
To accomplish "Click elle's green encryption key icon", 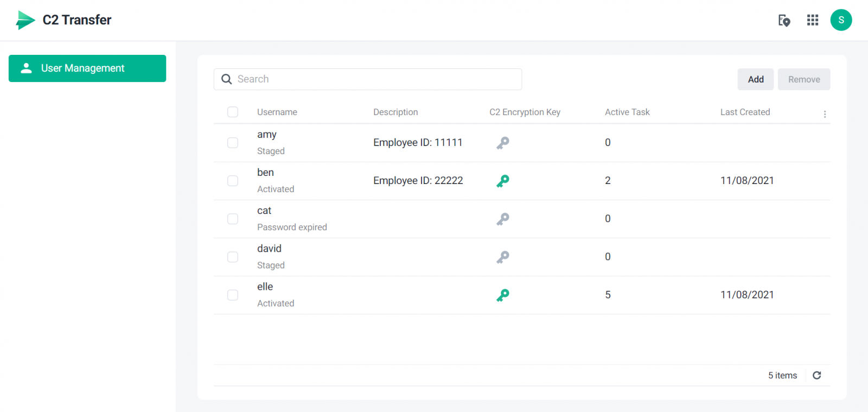I will (x=503, y=295).
